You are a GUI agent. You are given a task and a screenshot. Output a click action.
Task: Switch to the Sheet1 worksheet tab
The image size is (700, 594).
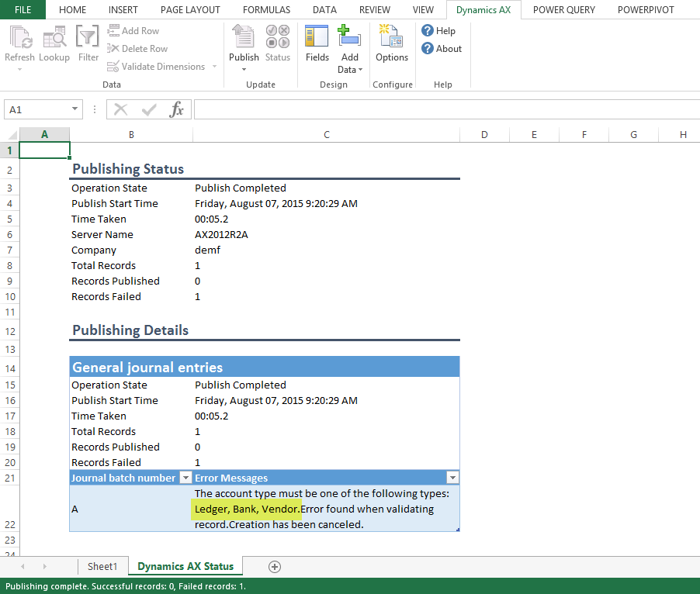[102, 567]
